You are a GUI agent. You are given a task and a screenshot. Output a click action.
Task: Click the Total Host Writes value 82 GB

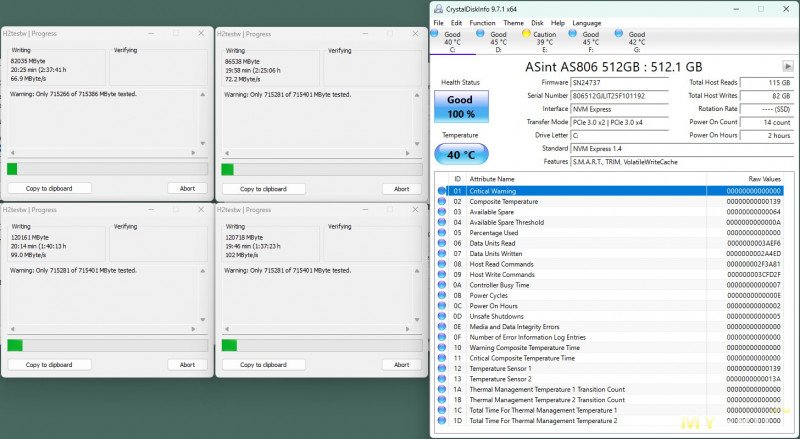766,95
